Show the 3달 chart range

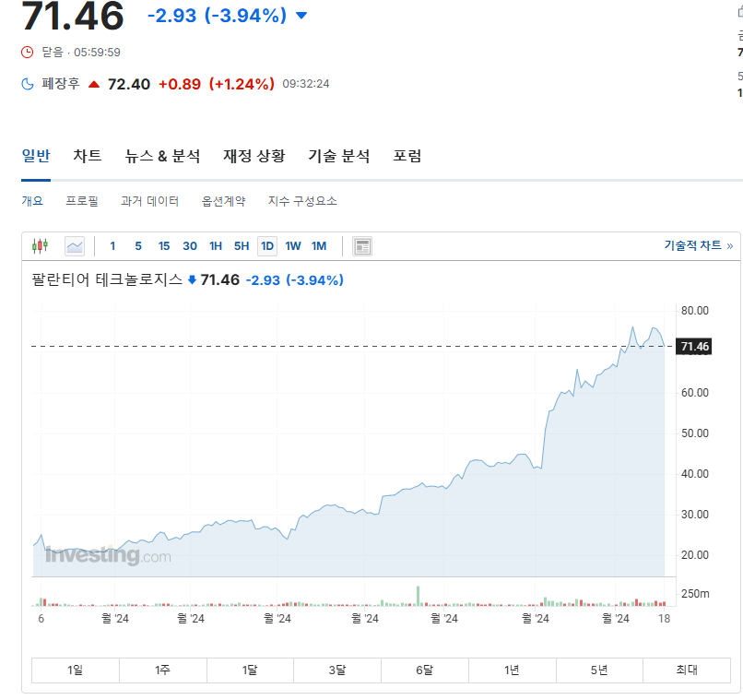coord(337,670)
